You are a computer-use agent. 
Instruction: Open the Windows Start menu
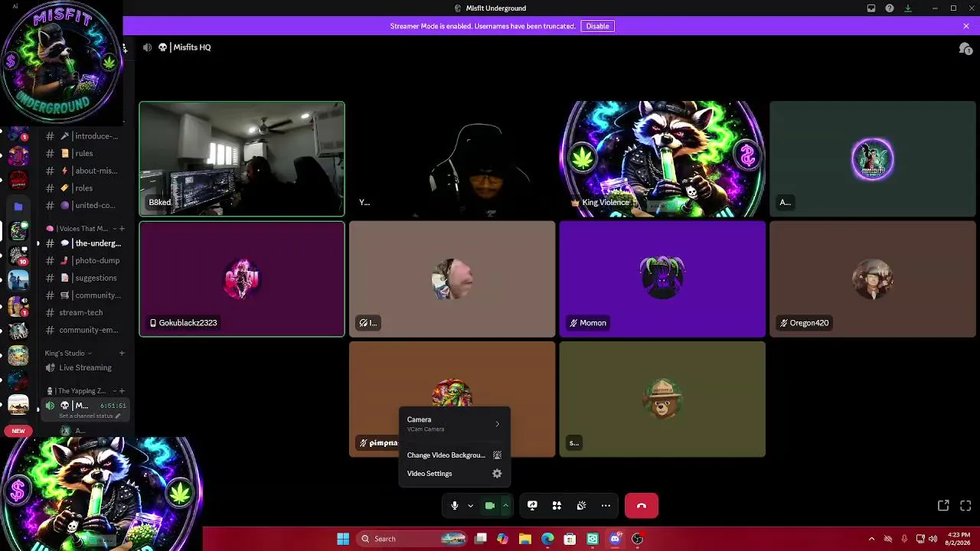click(343, 539)
